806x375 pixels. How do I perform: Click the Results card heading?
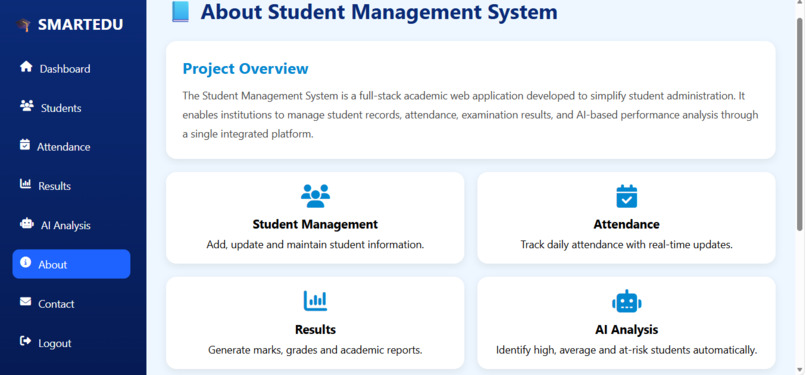coord(315,329)
